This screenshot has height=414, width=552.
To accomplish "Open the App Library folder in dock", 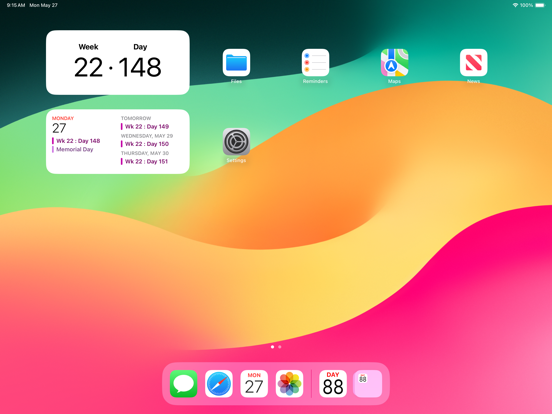I will 368,384.
